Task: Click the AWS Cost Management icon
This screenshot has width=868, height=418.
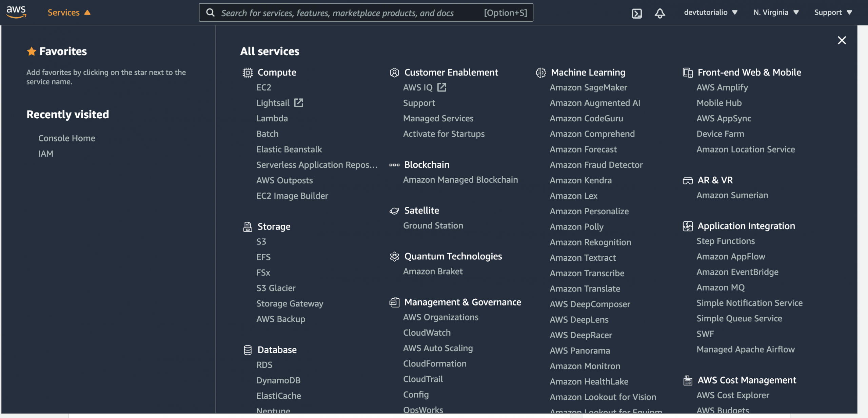Action: (x=688, y=380)
